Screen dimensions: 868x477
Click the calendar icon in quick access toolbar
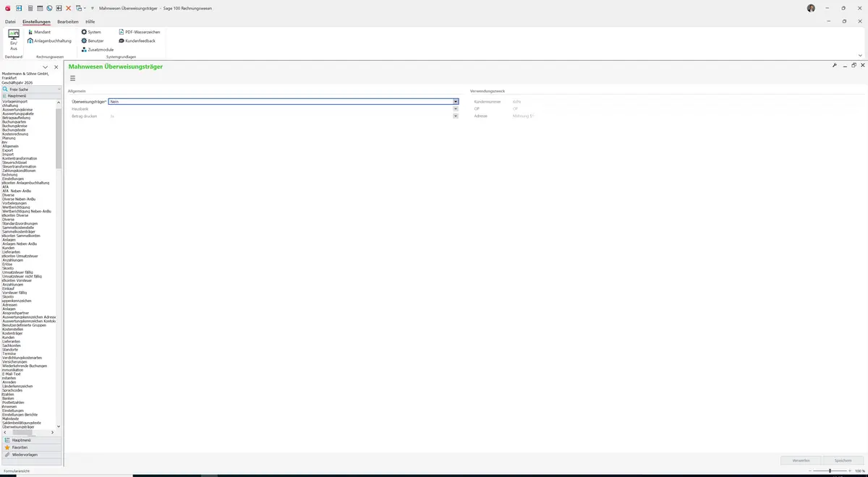click(39, 8)
